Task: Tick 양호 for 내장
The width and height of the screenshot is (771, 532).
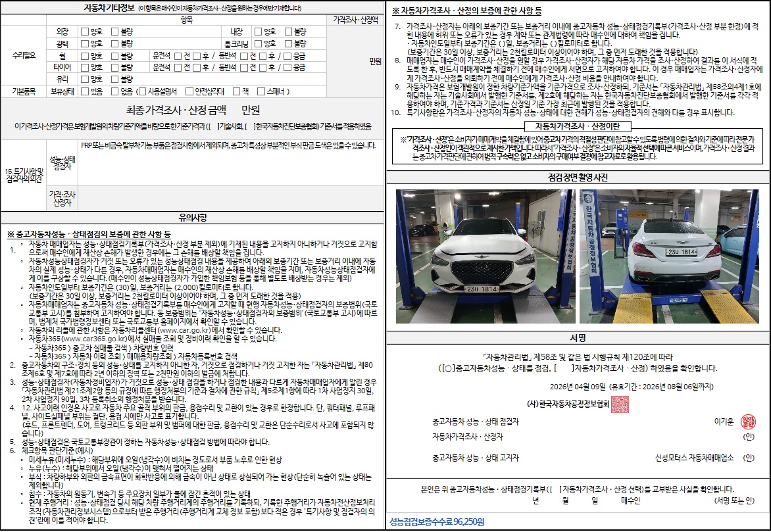Action: tap(258, 32)
